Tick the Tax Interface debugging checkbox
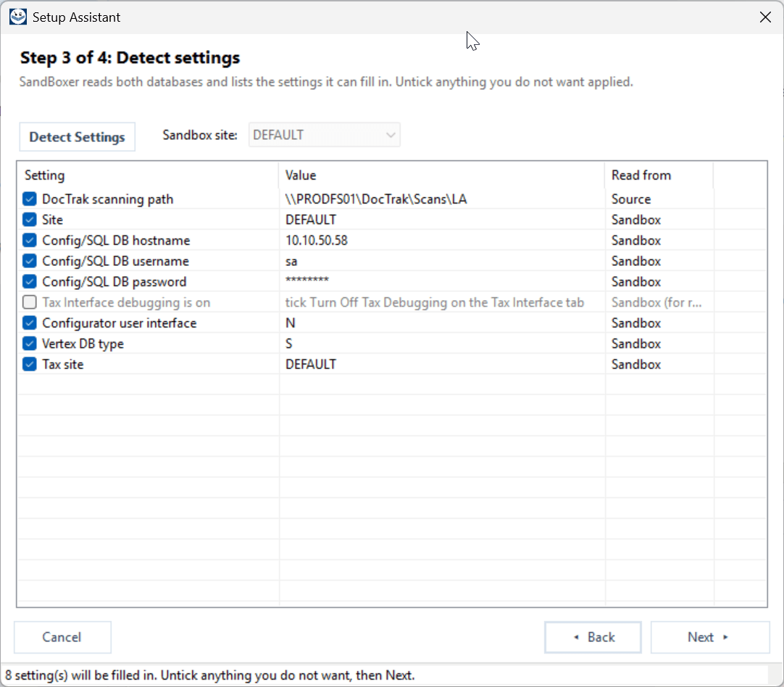Screen dimensions: 784x687 click(x=30, y=302)
